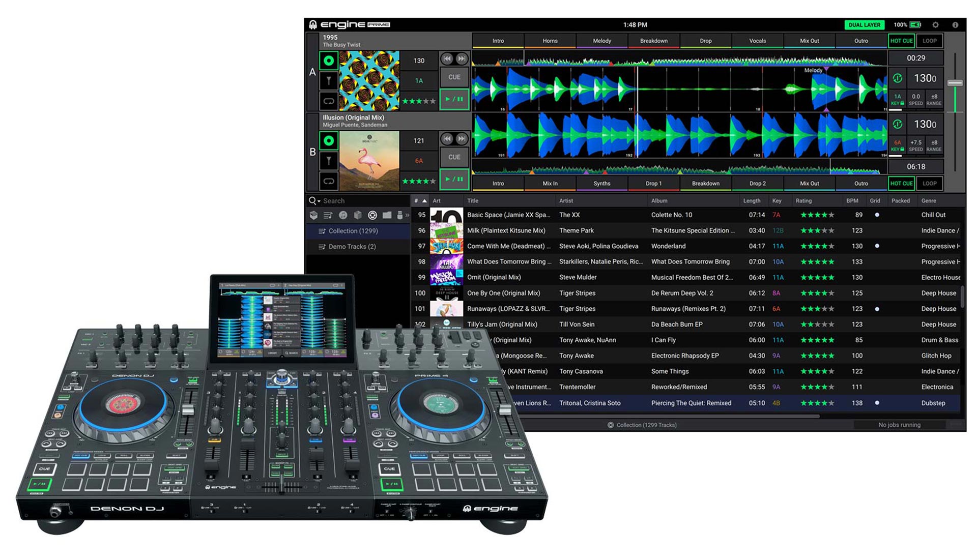Jump to deck A Vocals hot cue
This screenshot has height=560, width=977.
[758, 41]
